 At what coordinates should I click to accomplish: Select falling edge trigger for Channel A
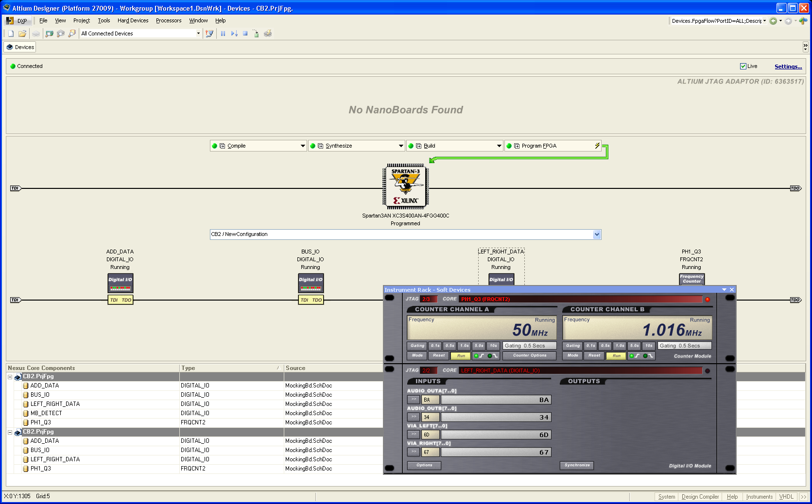tap(493, 356)
